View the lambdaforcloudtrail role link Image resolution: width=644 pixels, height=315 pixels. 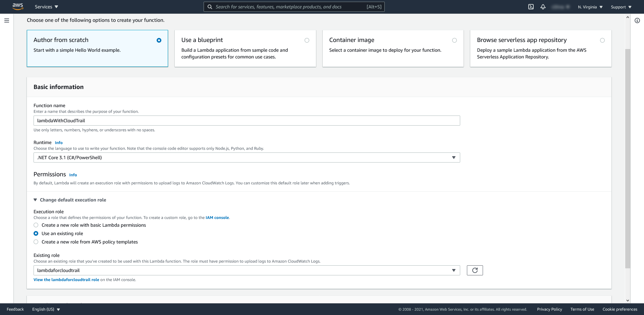[x=66, y=280]
